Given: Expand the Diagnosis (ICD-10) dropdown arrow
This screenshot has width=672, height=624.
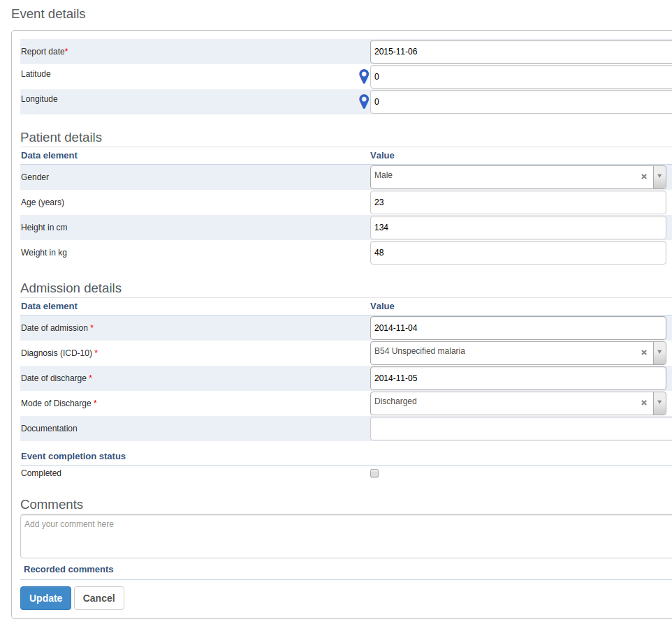Looking at the screenshot, I should [659, 353].
